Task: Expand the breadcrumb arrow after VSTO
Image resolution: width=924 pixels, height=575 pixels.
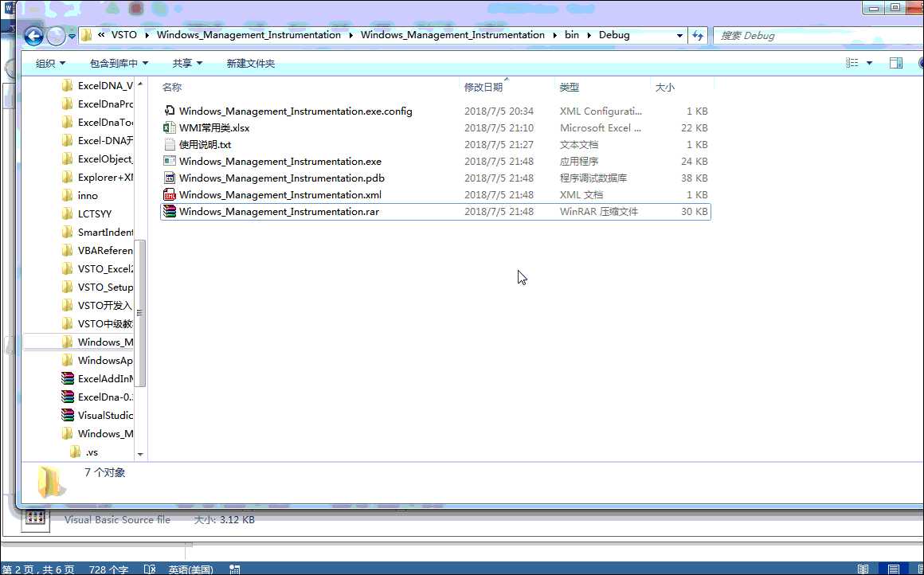Action: point(147,35)
